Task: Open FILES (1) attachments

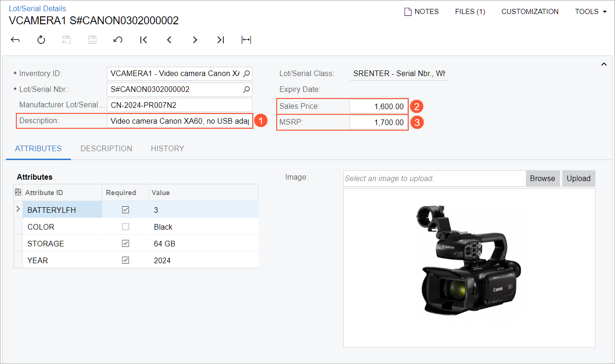Action: pyautogui.click(x=470, y=12)
